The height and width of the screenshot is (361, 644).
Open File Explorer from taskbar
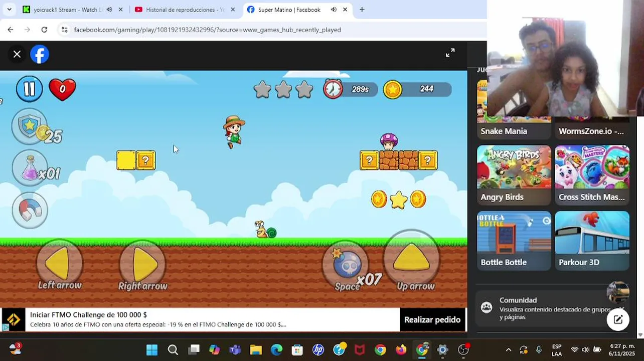click(x=256, y=349)
